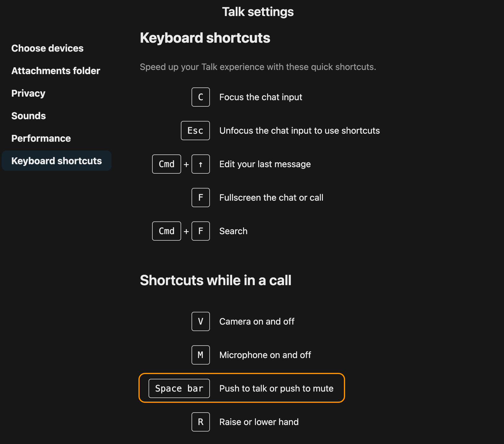Click the F key beside Fullscreen shortcut
This screenshot has width=504, height=444.
click(x=201, y=198)
